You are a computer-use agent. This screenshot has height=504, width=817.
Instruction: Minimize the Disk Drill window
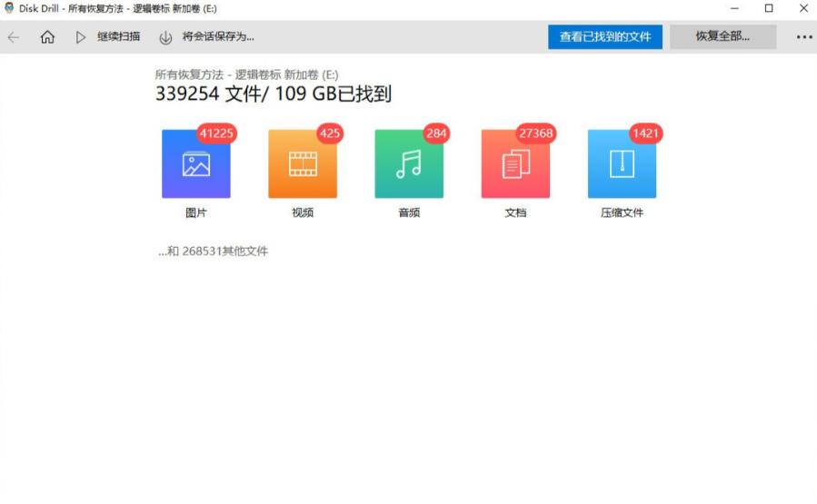(734, 8)
